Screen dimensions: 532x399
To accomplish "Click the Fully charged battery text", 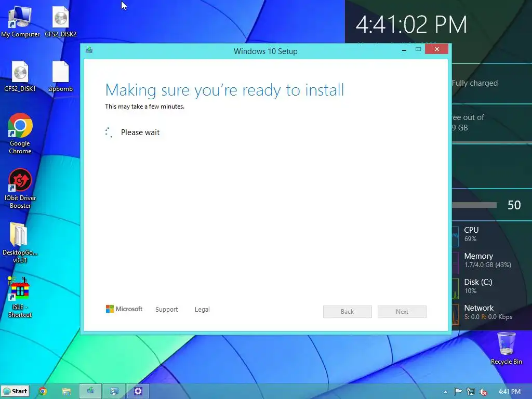I will [x=475, y=83].
